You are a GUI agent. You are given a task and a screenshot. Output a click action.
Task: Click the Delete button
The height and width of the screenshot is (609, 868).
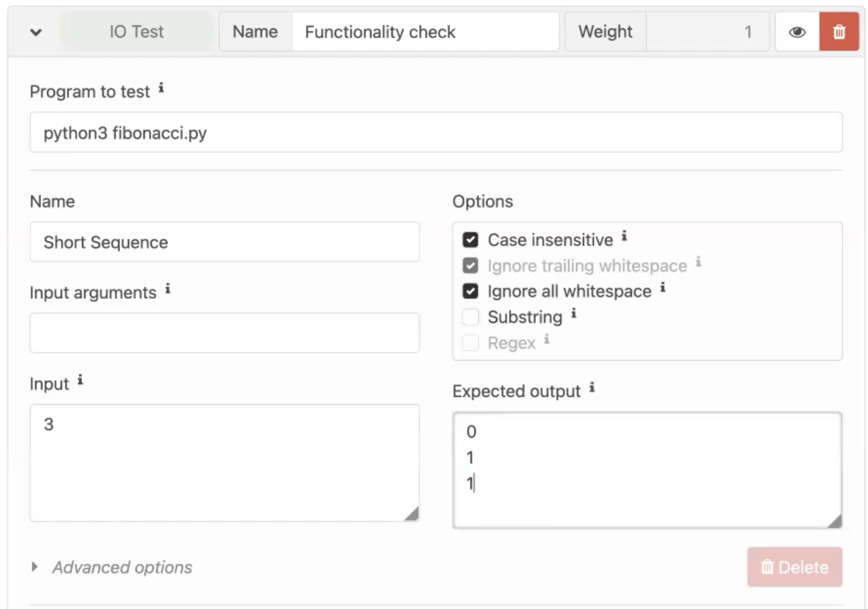pos(795,567)
